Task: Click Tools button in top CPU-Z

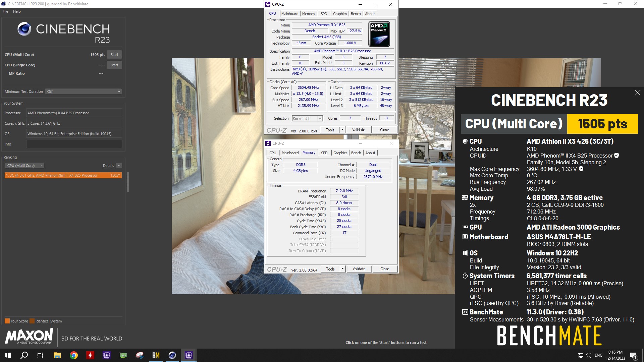Action: click(330, 130)
